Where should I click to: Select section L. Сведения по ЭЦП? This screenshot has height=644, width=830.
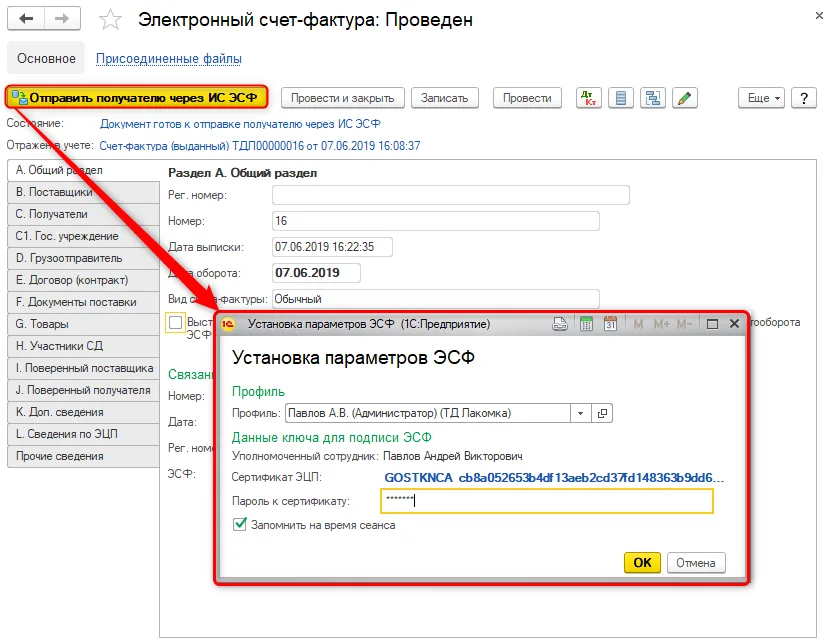pyautogui.click(x=84, y=434)
